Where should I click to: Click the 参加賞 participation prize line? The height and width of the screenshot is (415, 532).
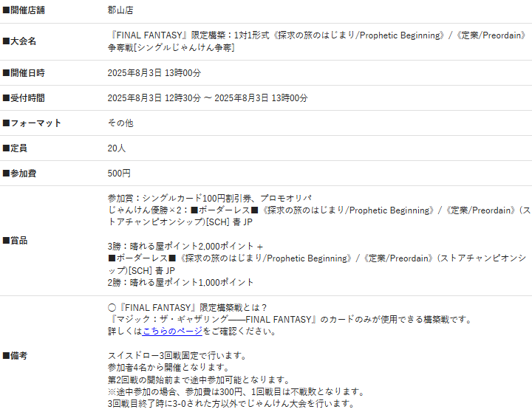point(209,198)
